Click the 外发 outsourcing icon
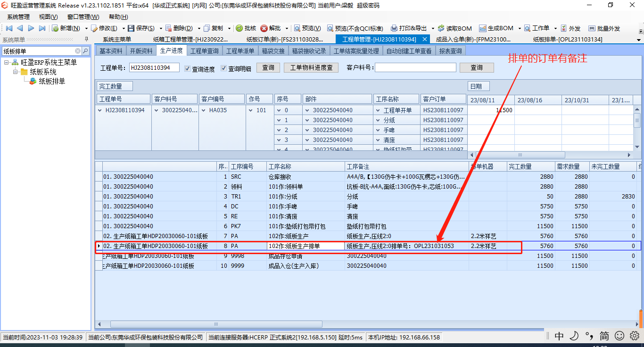Image resolution: width=644 pixels, height=347 pixels. [564, 28]
